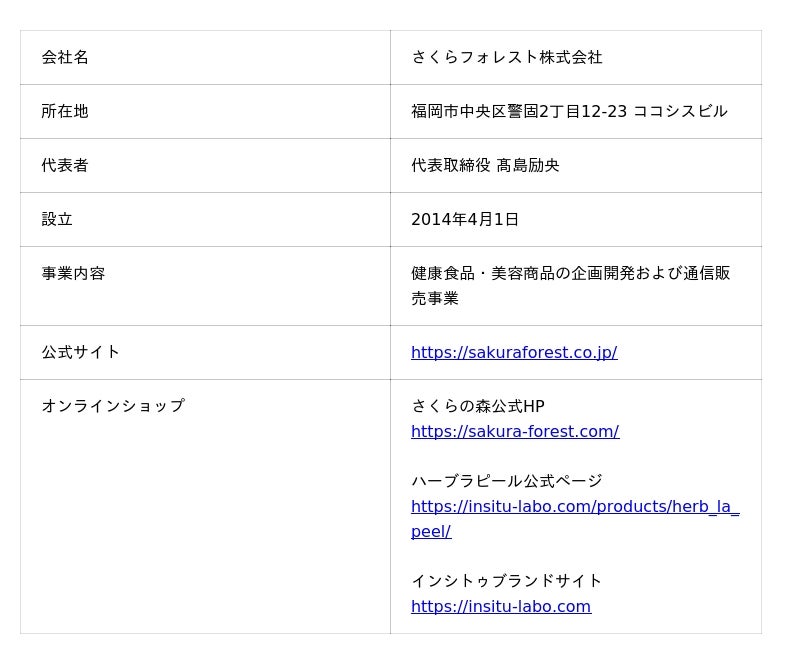The height and width of the screenshot is (664, 800).
Task: Click the 2014年4月1日 founding date
Action: (465, 219)
